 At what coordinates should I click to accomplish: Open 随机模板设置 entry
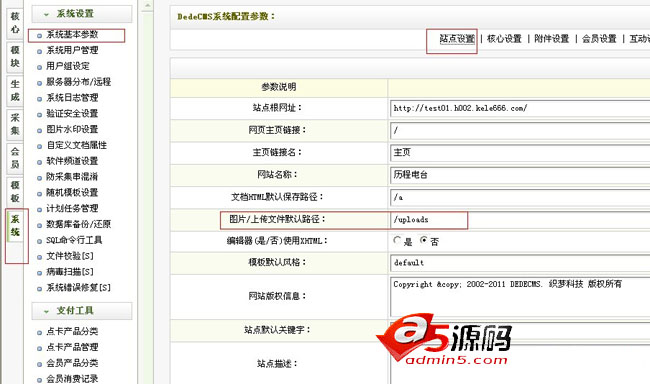tap(72, 192)
